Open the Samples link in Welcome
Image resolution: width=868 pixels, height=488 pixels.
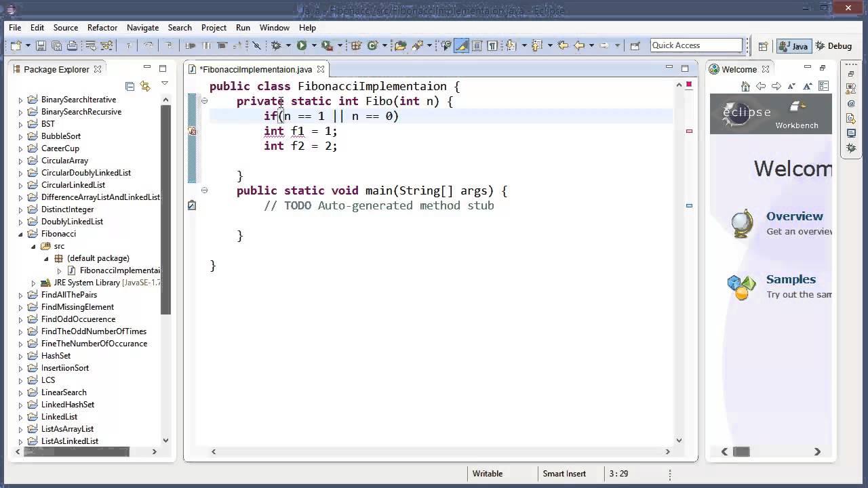(791, 279)
